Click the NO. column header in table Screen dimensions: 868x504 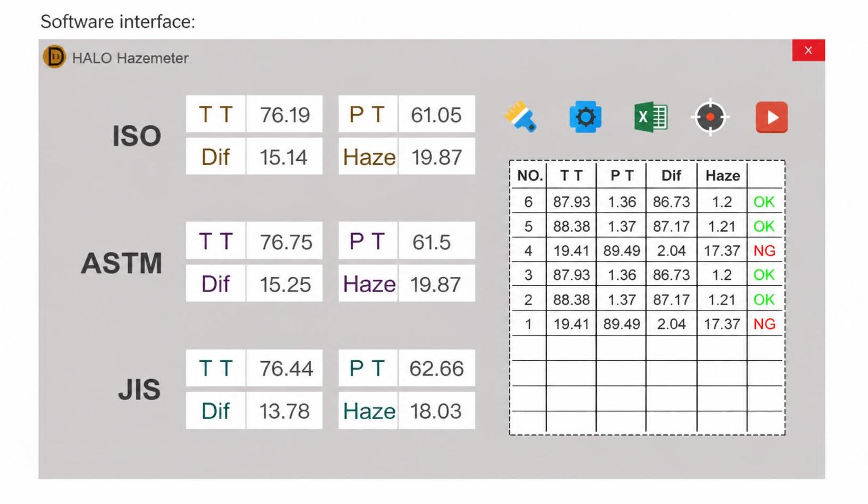[x=530, y=176]
